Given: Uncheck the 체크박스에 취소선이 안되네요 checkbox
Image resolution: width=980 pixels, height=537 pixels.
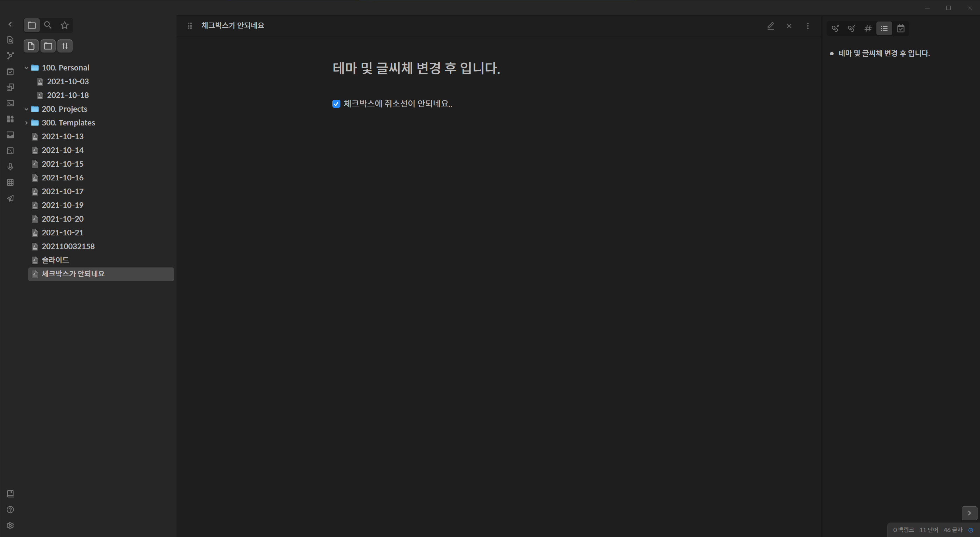Looking at the screenshot, I should pyautogui.click(x=336, y=104).
